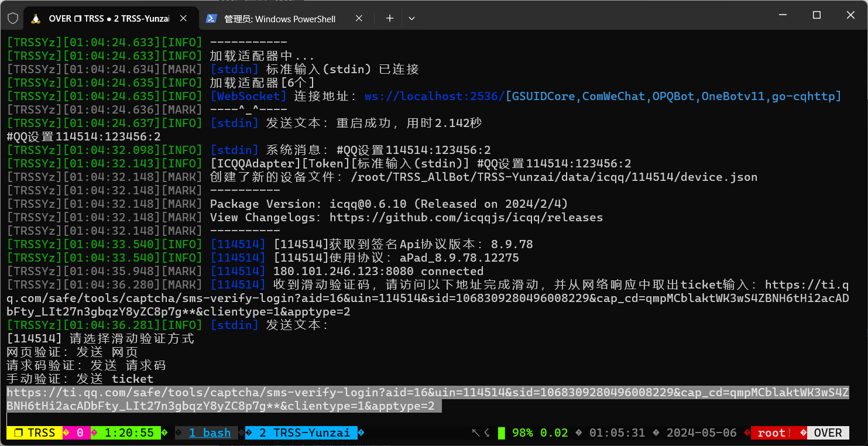This screenshot has height=446, width=868.
Task: Open the icqq releases GitHub changelog link
Action: (x=466, y=217)
